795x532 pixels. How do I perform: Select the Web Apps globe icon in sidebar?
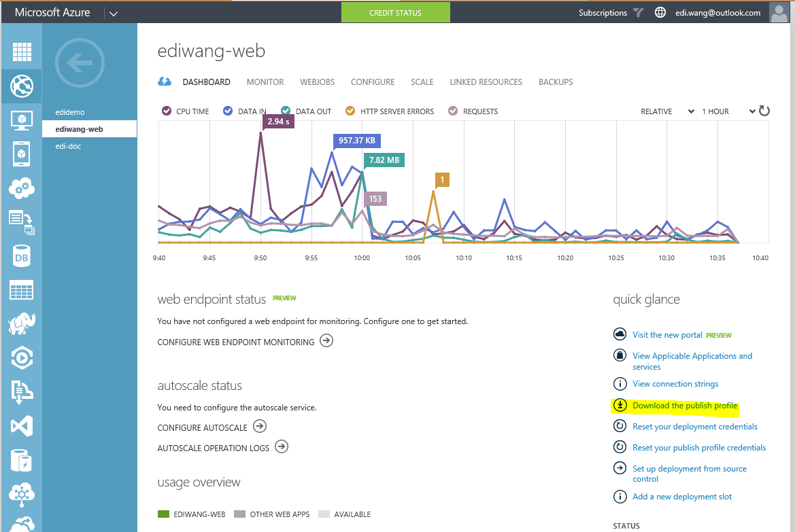[21, 86]
